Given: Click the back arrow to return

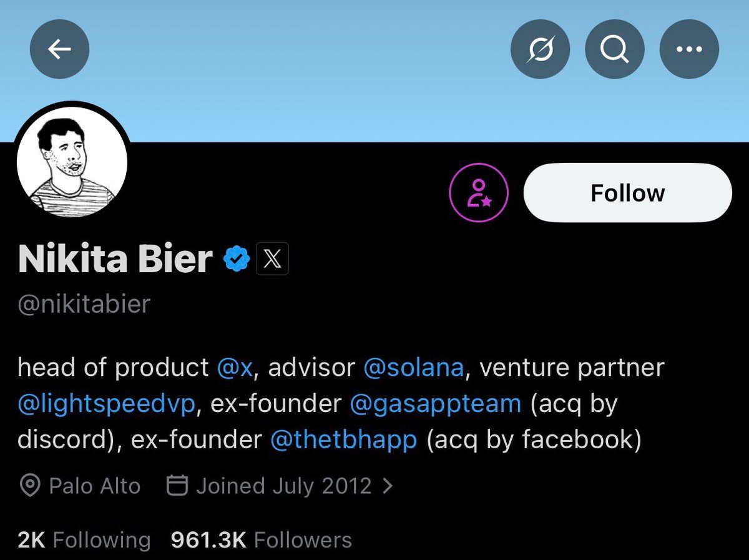Looking at the screenshot, I should coord(59,49).
